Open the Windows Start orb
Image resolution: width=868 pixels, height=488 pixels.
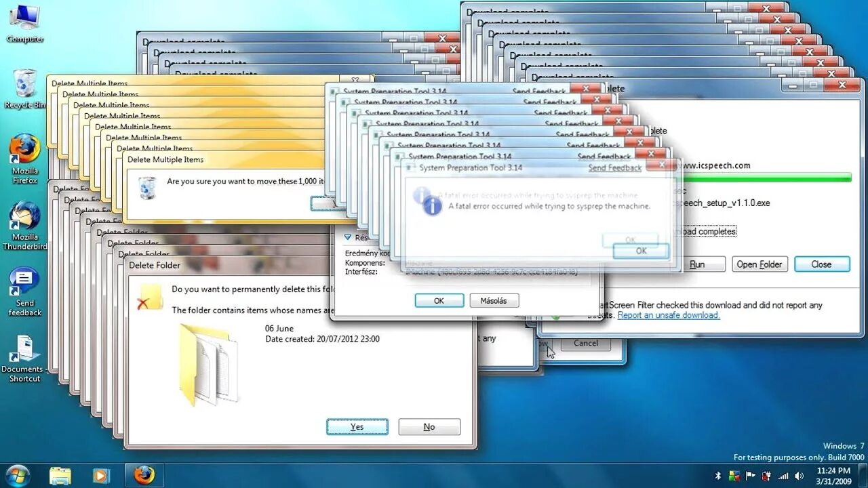click(x=18, y=475)
